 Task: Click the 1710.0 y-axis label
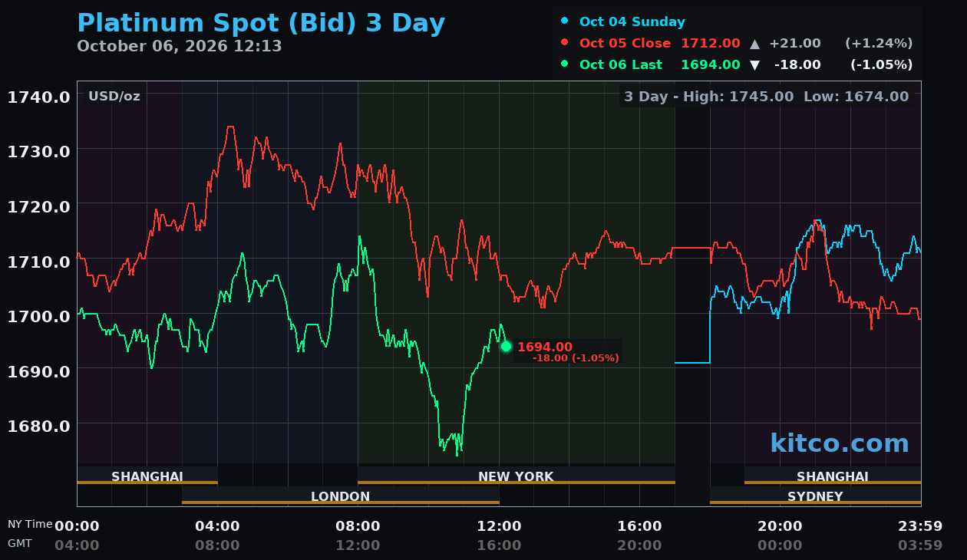[x=39, y=261]
